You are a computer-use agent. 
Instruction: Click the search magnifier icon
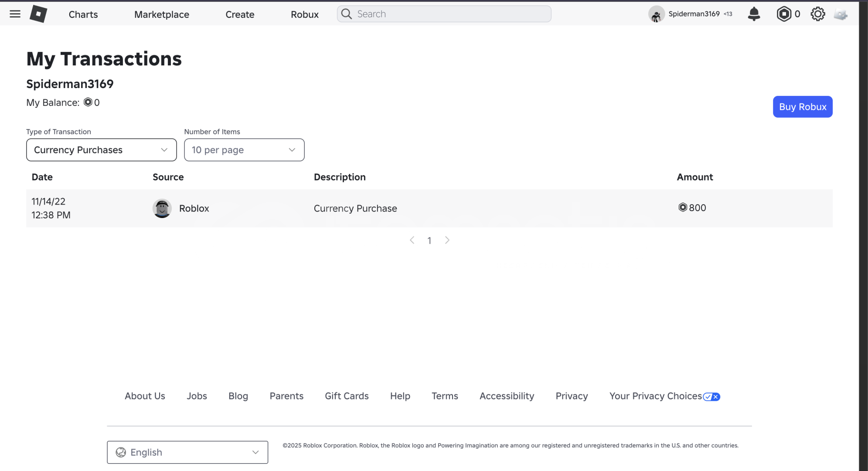pyautogui.click(x=346, y=14)
